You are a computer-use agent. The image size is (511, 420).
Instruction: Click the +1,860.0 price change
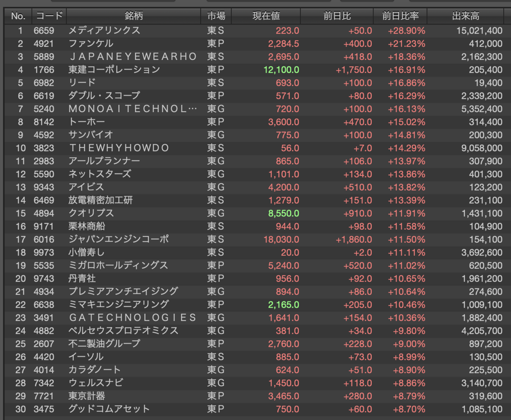(x=353, y=239)
